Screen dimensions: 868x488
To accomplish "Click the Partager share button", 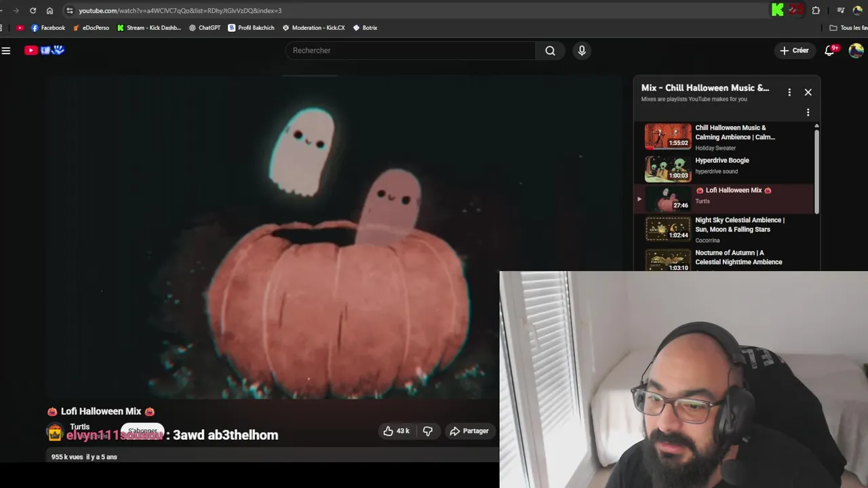I will (469, 431).
